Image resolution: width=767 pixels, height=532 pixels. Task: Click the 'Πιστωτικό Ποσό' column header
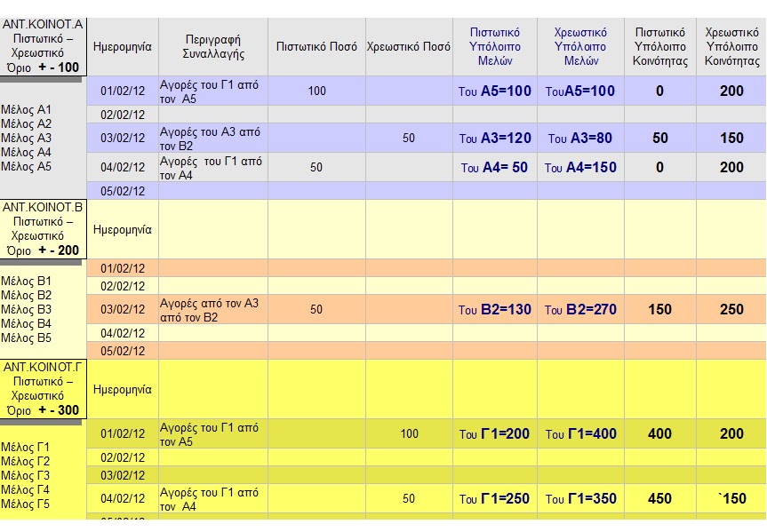click(316, 47)
